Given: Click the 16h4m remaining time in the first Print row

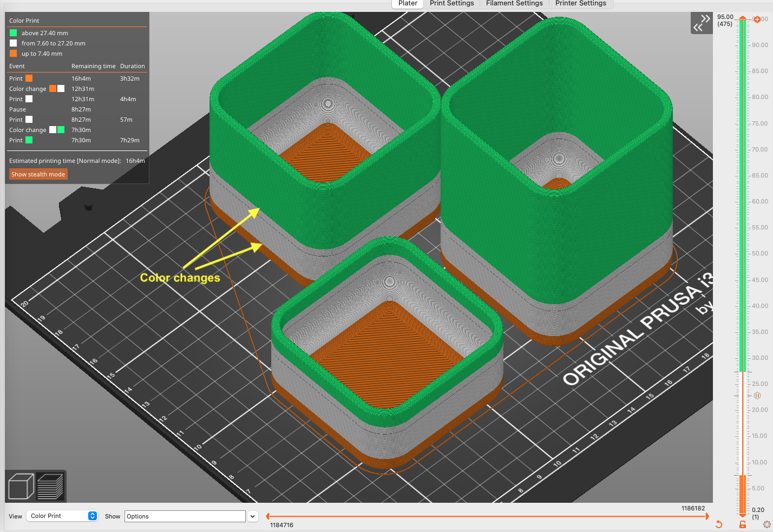Looking at the screenshot, I should coord(81,78).
